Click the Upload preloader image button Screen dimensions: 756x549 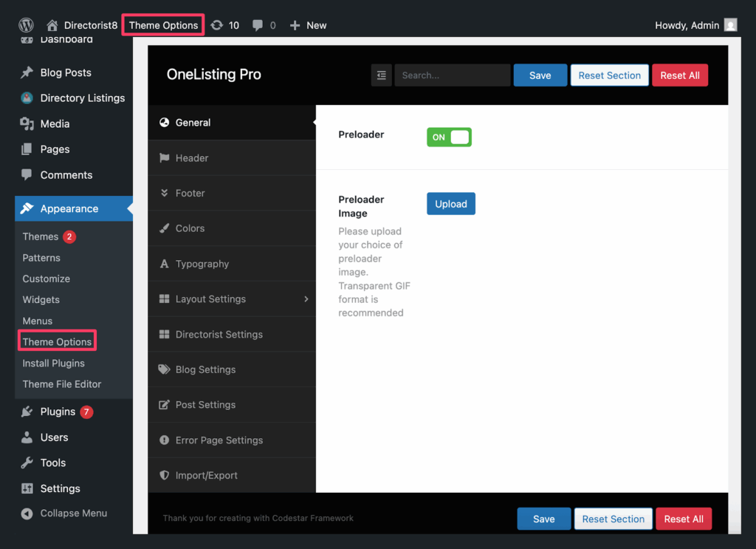pyautogui.click(x=450, y=204)
